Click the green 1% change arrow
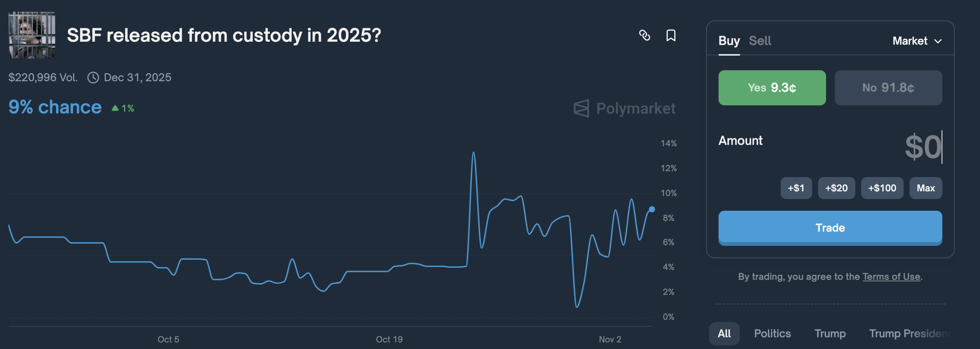The image size is (980, 349). tap(115, 108)
